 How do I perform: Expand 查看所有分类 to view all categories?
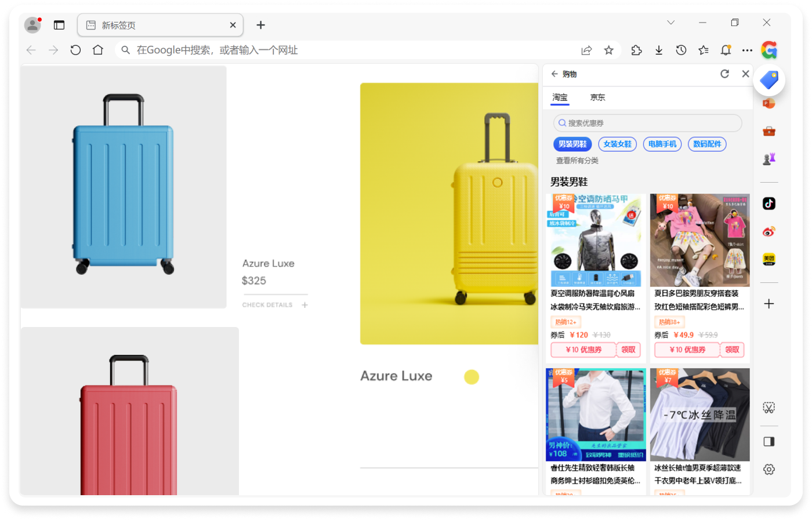(x=577, y=161)
